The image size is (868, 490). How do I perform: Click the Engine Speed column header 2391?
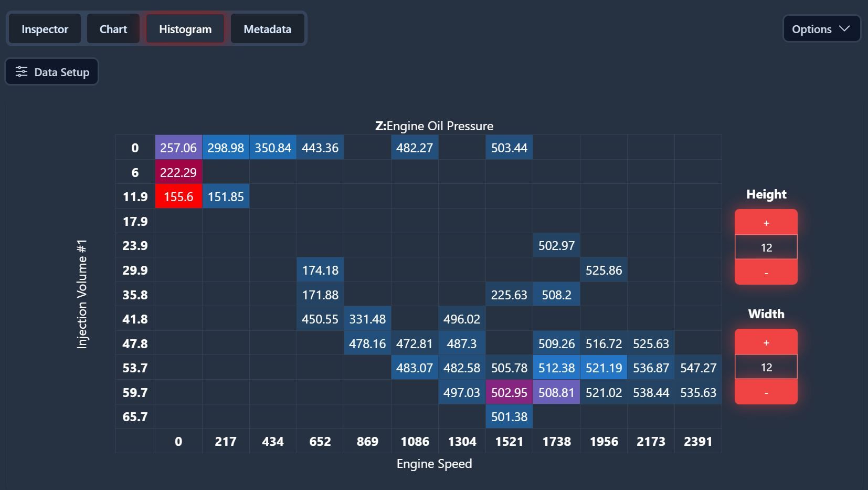(698, 441)
